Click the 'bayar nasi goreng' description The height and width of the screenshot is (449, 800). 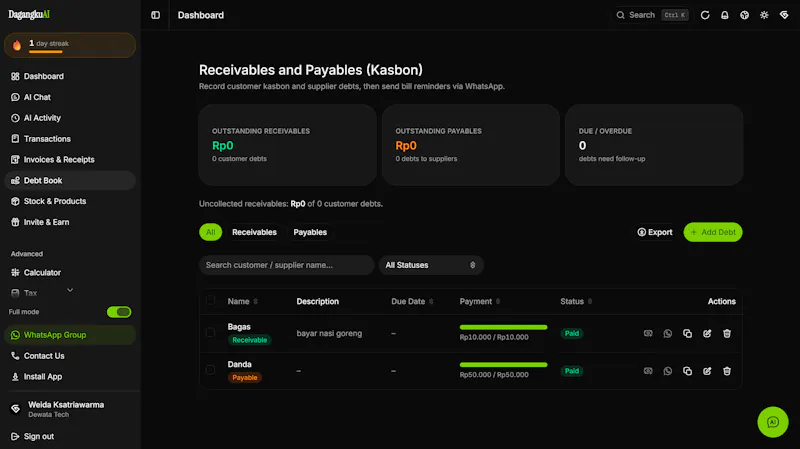point(329,333)
